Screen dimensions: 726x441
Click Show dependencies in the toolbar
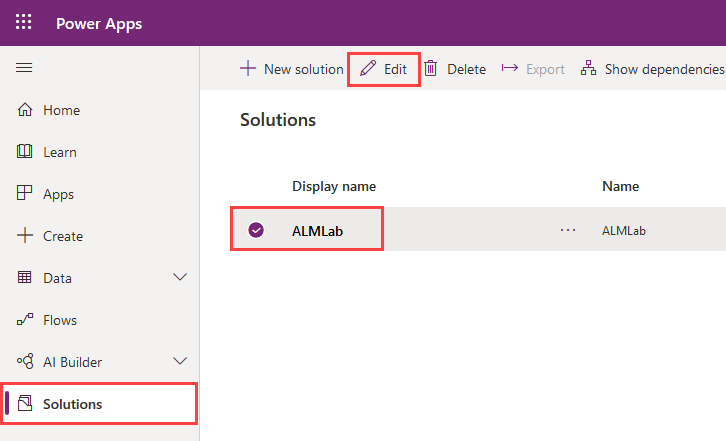coord(652,69)
